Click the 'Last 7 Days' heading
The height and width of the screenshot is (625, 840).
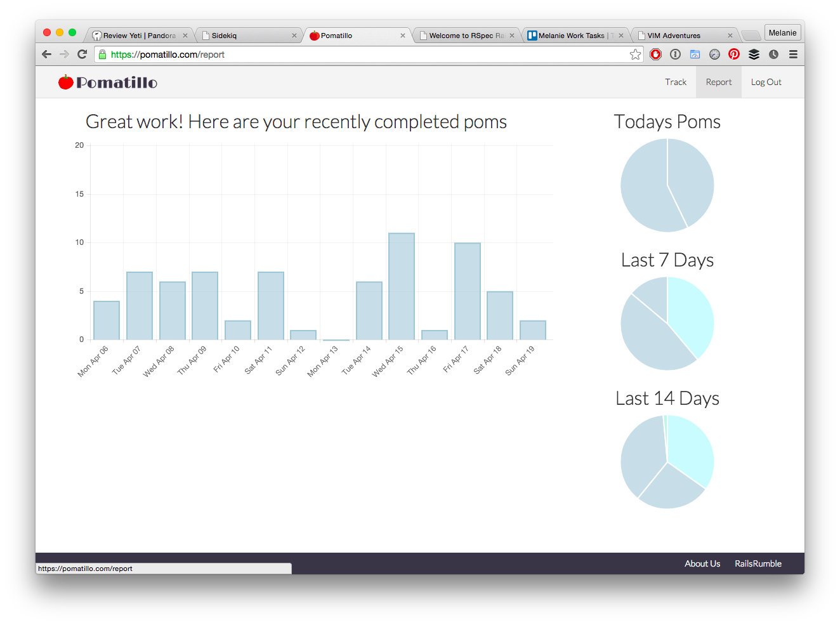667,260
